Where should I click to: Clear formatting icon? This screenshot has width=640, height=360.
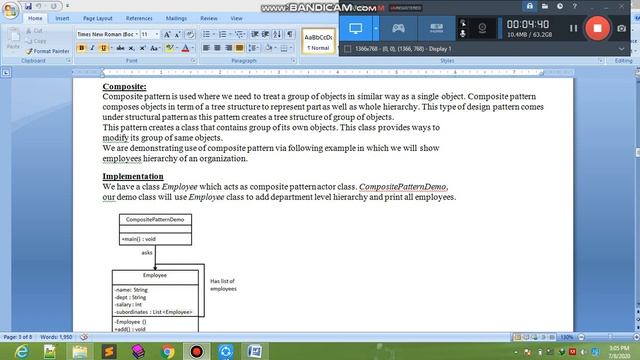tap(190, 35)
